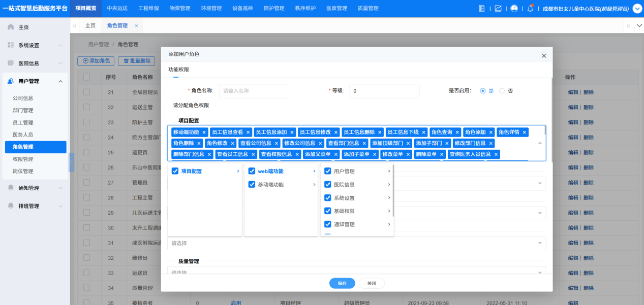
Task: Uncheck the web端功能 checkbox
Action: coord(252,172)
